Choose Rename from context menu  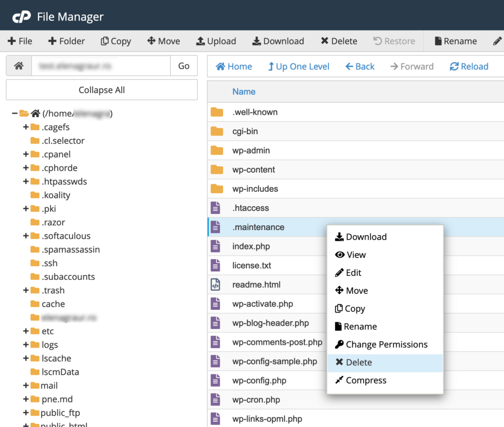point(385,327)
